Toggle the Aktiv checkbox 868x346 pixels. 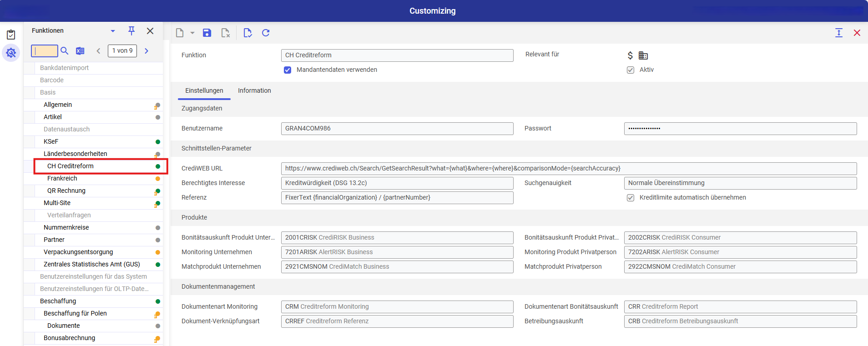631,70
